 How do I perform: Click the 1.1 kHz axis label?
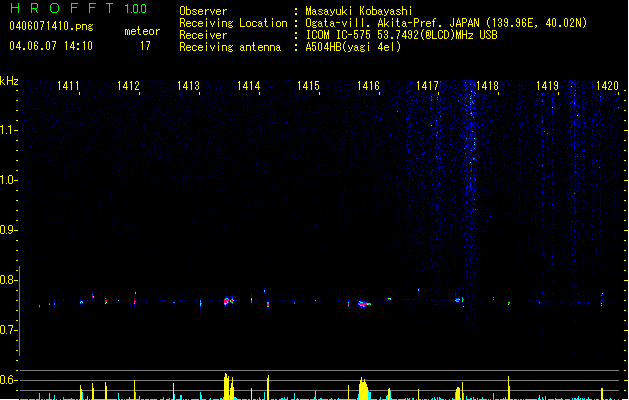click(7, 130)
